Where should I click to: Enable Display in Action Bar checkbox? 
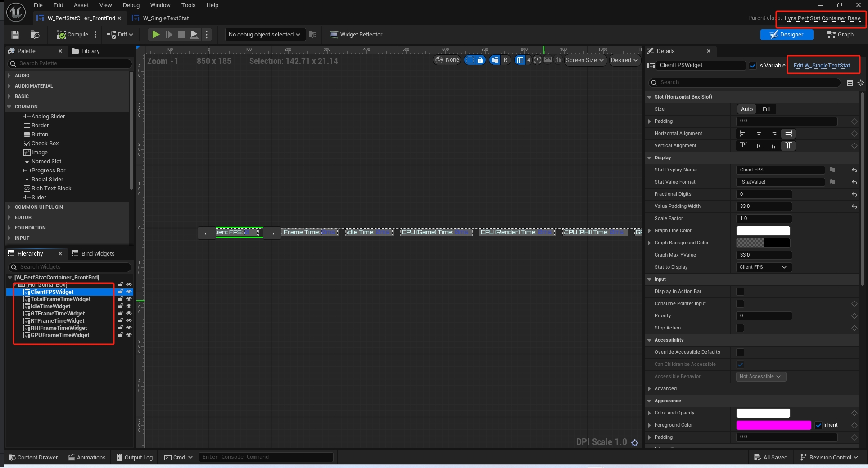coord(740,292)
